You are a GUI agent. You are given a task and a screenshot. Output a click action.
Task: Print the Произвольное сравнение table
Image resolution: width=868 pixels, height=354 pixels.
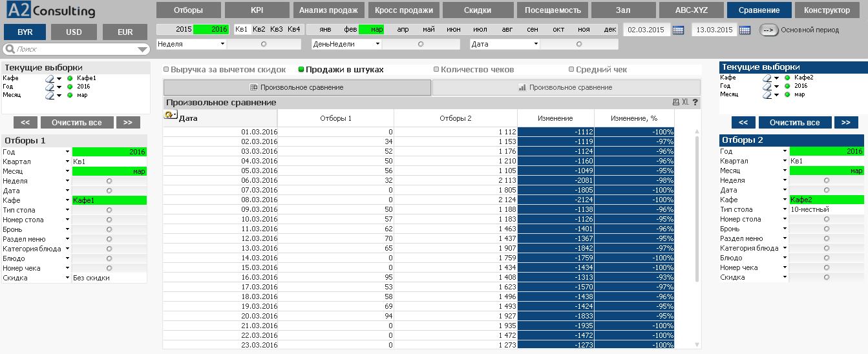click(676, 102)
